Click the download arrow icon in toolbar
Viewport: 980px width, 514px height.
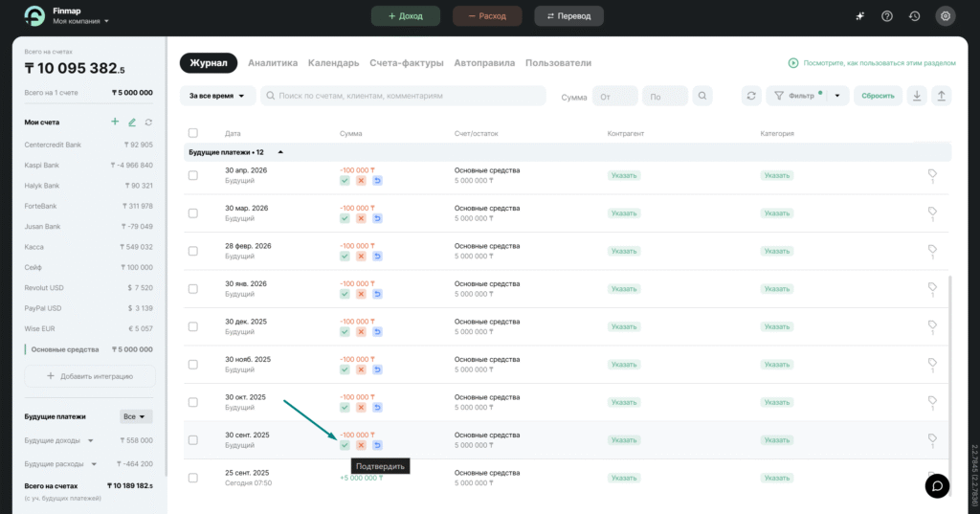point(917,96)
